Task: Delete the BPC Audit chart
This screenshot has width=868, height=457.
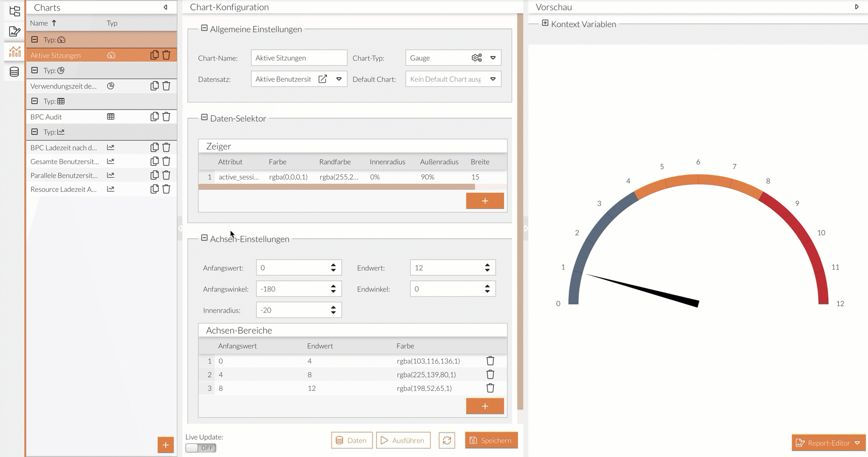Action: [166, 117]
